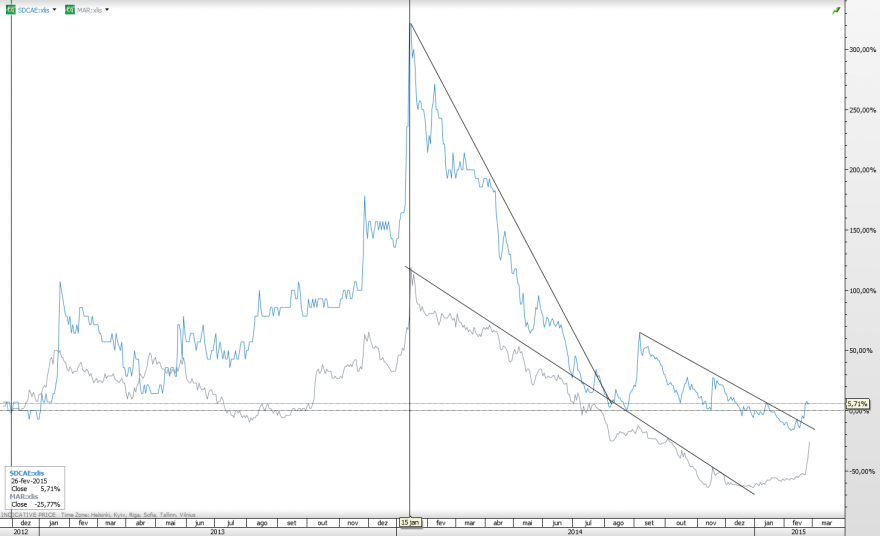The image size is (880, 536).
Task: Click the jun month label of 2013
Action: (199, 523)
